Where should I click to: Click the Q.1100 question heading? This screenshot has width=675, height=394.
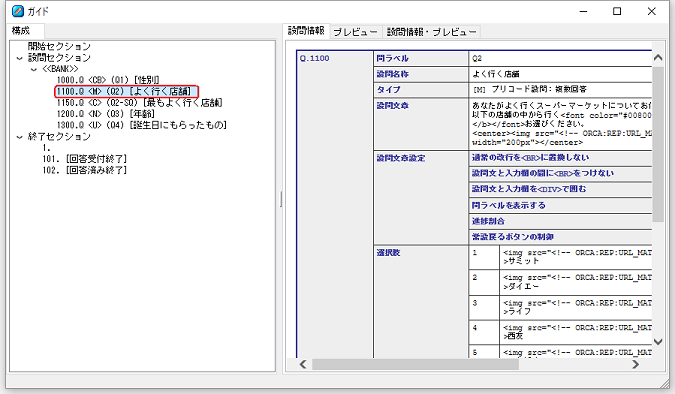pyautogui.click(x=314, y=58)
